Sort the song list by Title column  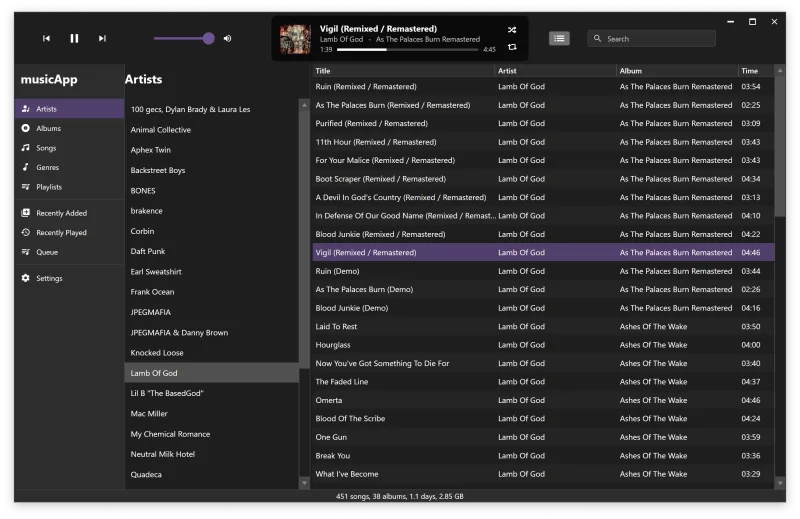(403, 71)
